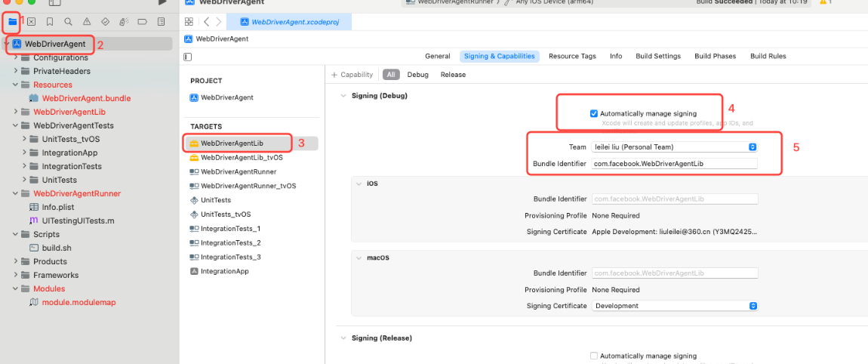Image resolution: width=868 pixels, height=364 pixels.
Task: Select the Debug configuration filter
Action: click(418, 75)
